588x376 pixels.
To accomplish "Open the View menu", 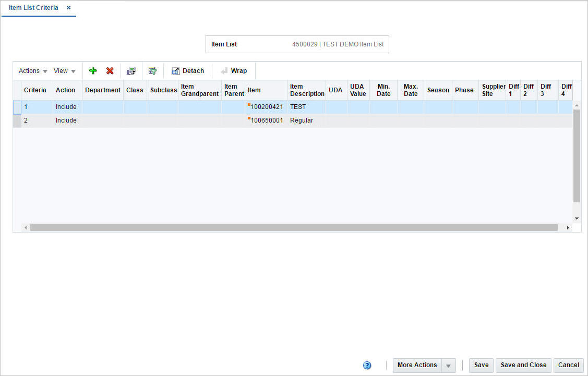I will 61,70.
